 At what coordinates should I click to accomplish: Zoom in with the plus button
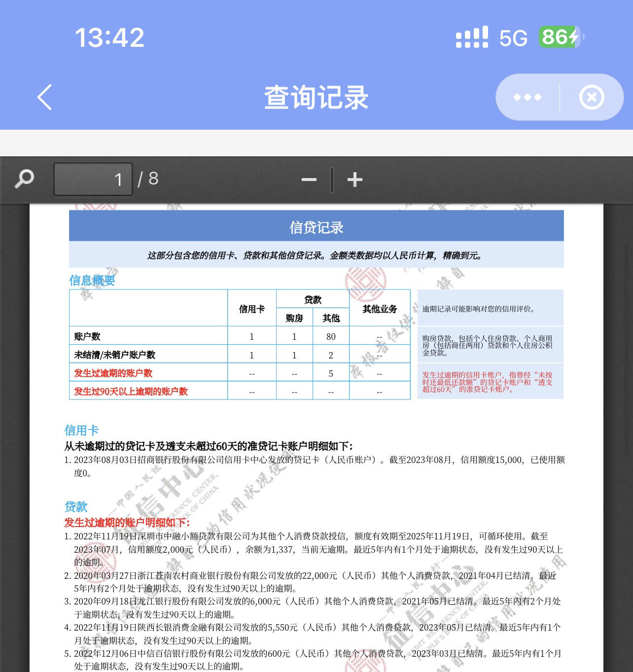(355, 180)
